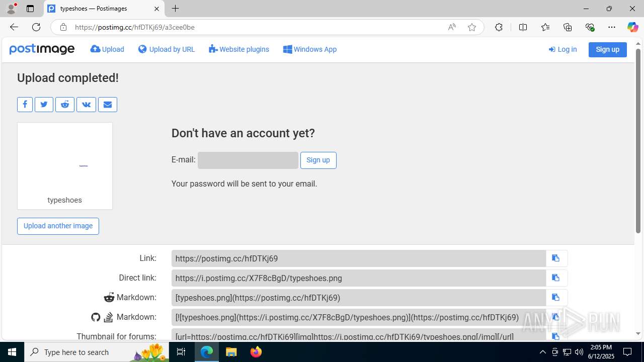Open File Explorer from taskbar
The width and height of the screenshot is (644, 362).
(231, 352)
